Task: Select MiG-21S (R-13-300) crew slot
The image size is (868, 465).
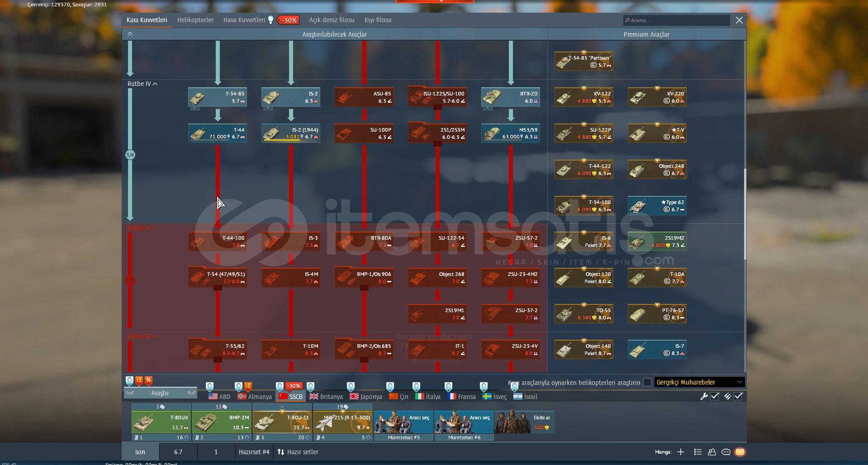Action: coord(342,422)
